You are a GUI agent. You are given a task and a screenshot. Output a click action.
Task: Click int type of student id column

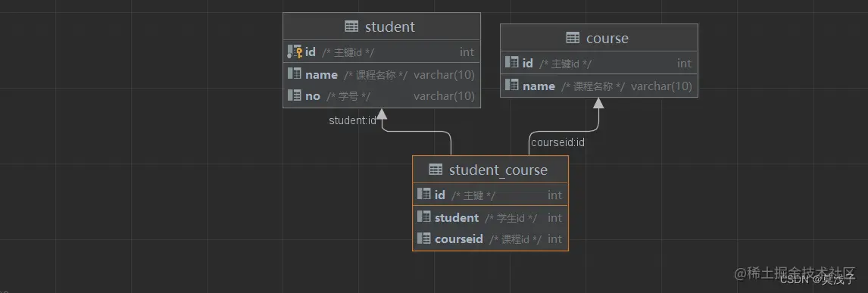467,52
